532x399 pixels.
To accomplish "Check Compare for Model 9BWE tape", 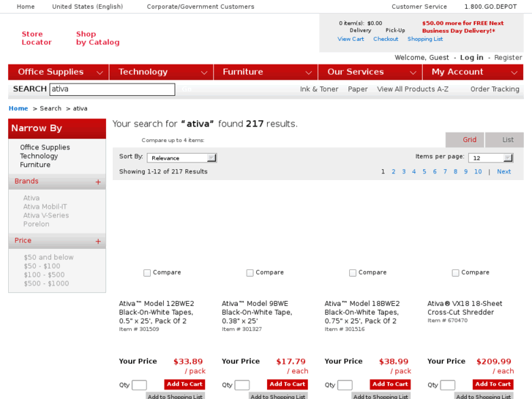I will coord(250,272).
